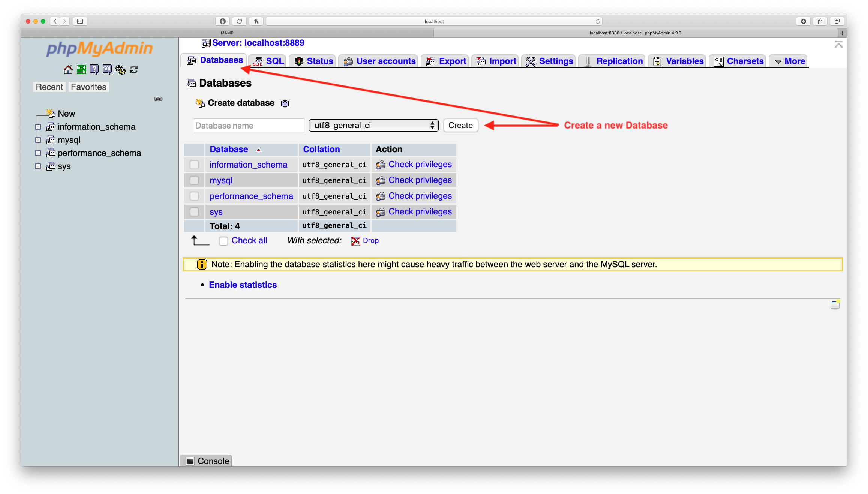
Task: Select New in the navigation tree
Action: pyautogui.click(x=66, y=114)
